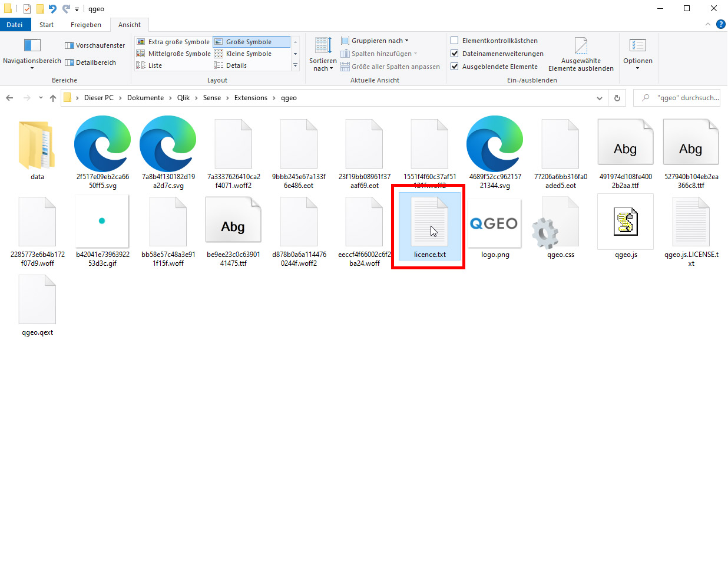Refresh the current folder view
This screenshot has height=584, width=728.
coord(617,98)
